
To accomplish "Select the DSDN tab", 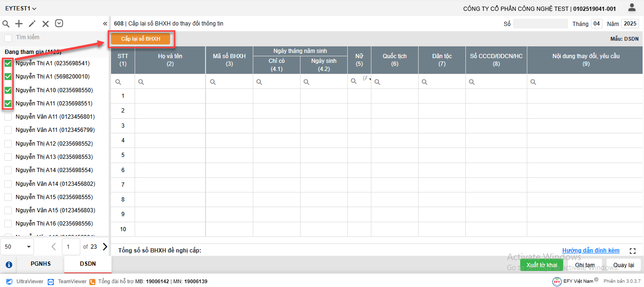I will click(87, 264).
